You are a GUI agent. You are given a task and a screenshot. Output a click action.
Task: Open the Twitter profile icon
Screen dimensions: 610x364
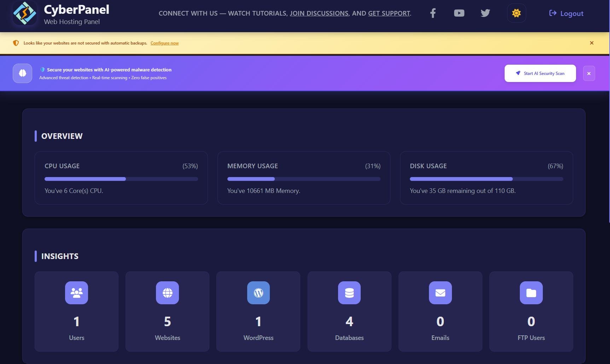485,13
